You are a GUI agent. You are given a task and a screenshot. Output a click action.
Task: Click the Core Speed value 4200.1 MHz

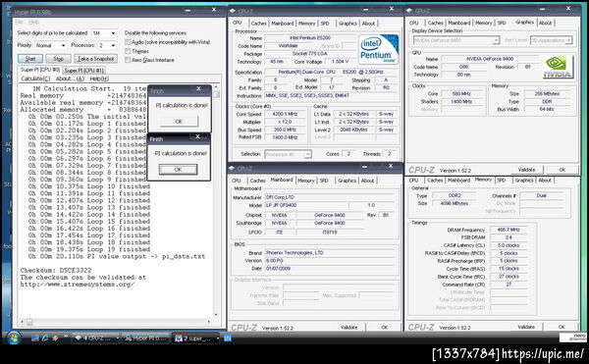[285, 114]
